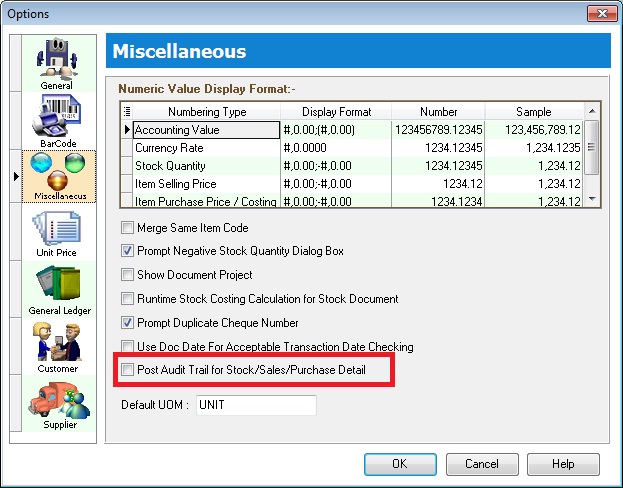Open the Customer options icon
The image size is (623, 488).
click(56, 347)
